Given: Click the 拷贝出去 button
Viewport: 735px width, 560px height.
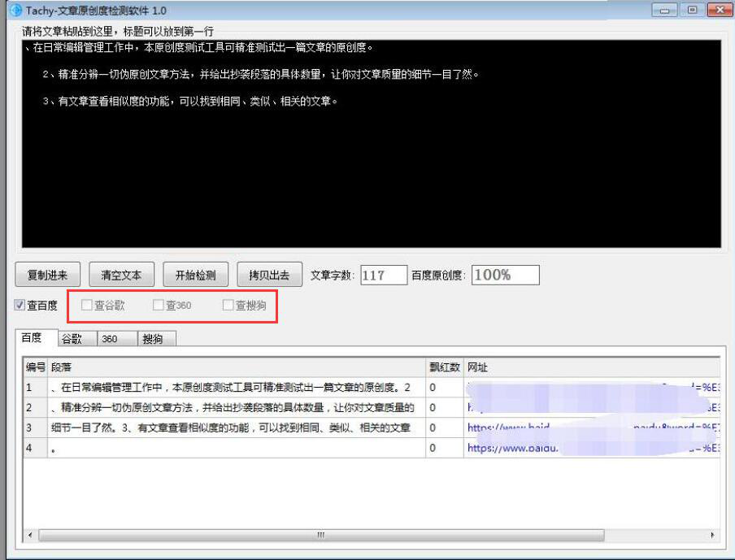Looking at the screenshot, I should 270,275.
